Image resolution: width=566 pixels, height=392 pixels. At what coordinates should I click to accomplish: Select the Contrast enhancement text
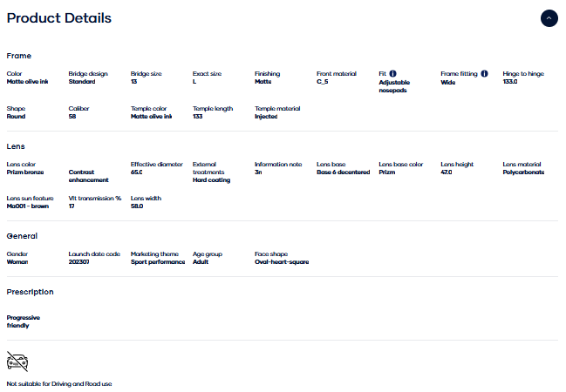click(88, 177)
